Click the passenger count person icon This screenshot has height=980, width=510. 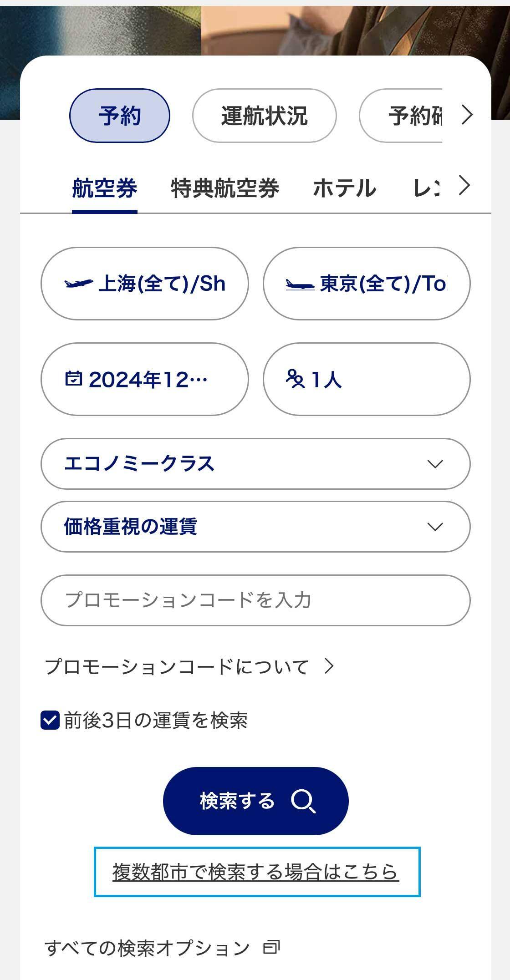tap(295, 379)
